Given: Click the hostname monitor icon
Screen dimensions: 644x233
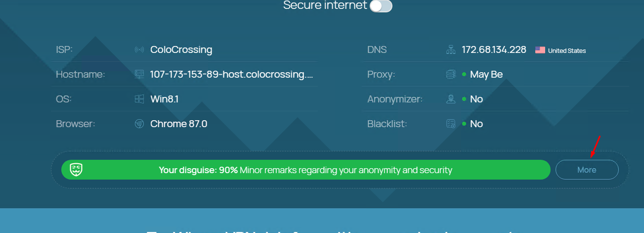Looking at the screenshot, I should 139,74.
